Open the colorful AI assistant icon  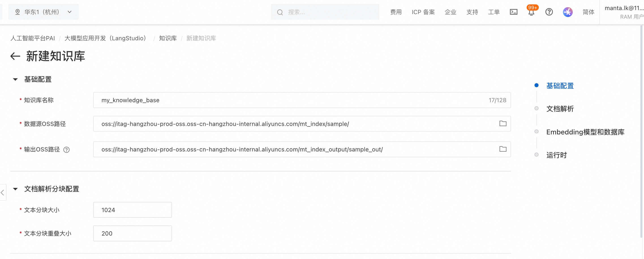pyautogui.click(x=567, y=12)
